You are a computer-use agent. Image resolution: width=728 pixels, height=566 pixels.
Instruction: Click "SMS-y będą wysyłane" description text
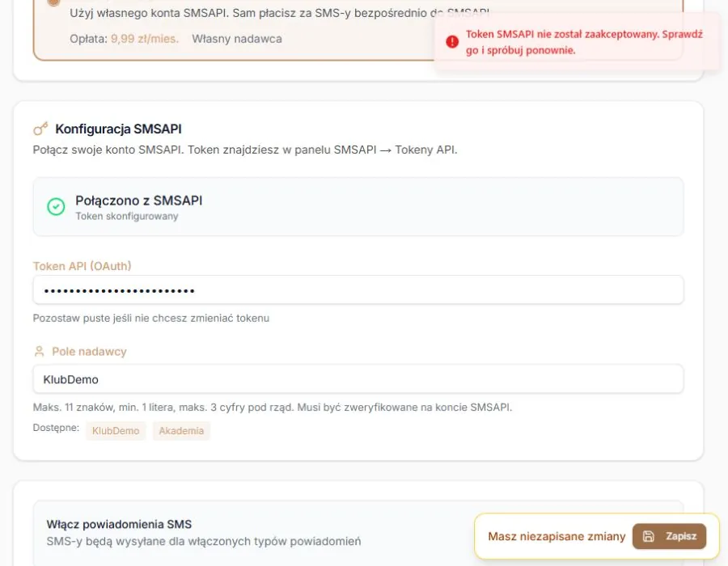(x=203, y=542)
